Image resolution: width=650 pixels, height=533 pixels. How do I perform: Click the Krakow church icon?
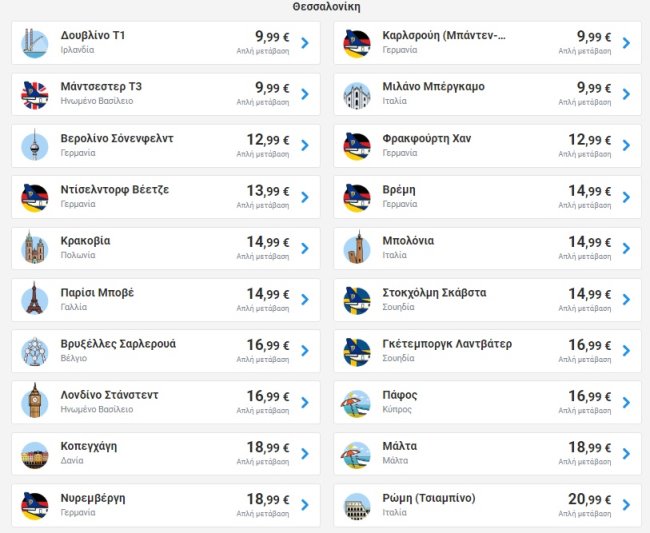35,248
